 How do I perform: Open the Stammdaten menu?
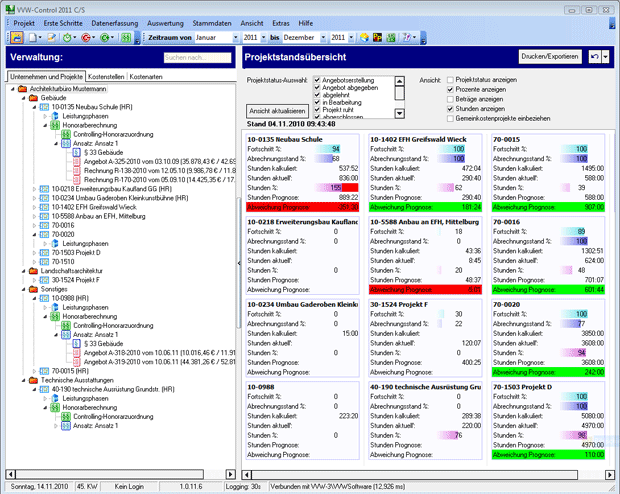pyautogui.click(x=212, y=23)
